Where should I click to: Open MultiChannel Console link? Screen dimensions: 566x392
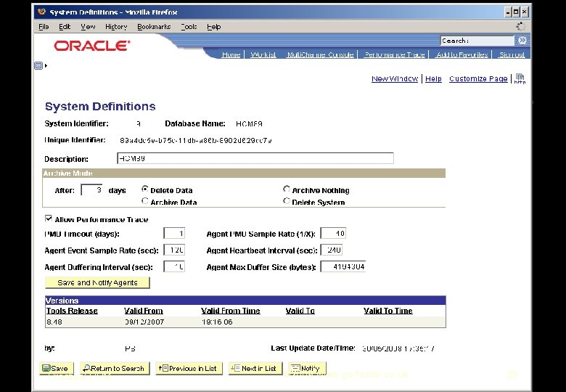pos(320,54)
